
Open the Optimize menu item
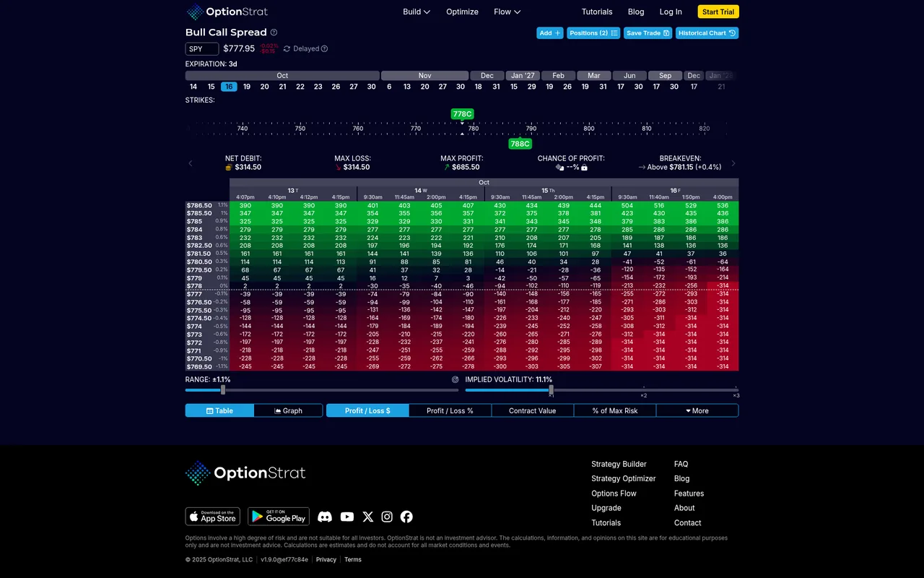[x=462, y=12]
